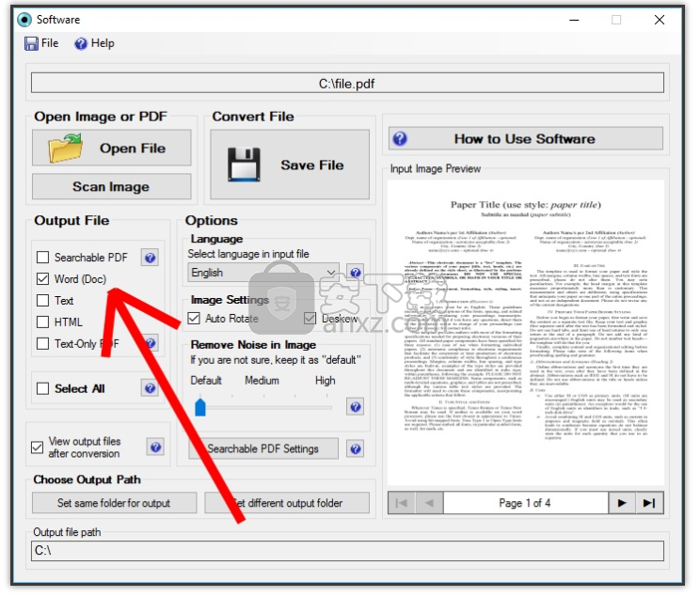The width and height of the screenshot is (700, 597).
Task: Click the Software app icon in title bar
Action: (24, 20)
